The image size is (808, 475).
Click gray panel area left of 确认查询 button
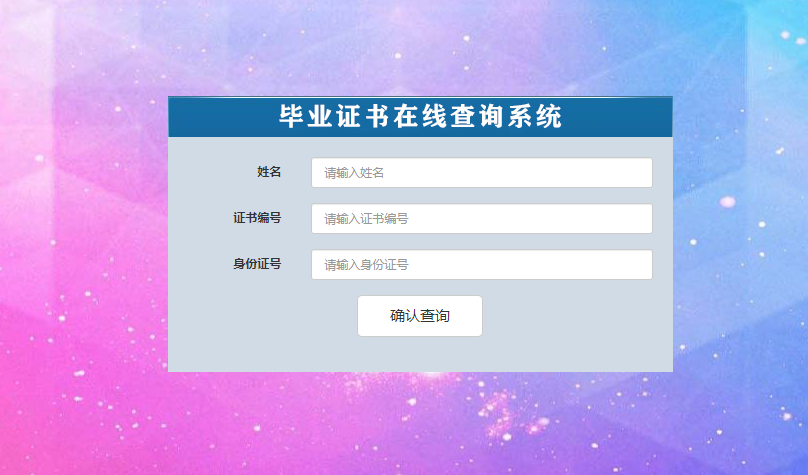coord(263,316)
